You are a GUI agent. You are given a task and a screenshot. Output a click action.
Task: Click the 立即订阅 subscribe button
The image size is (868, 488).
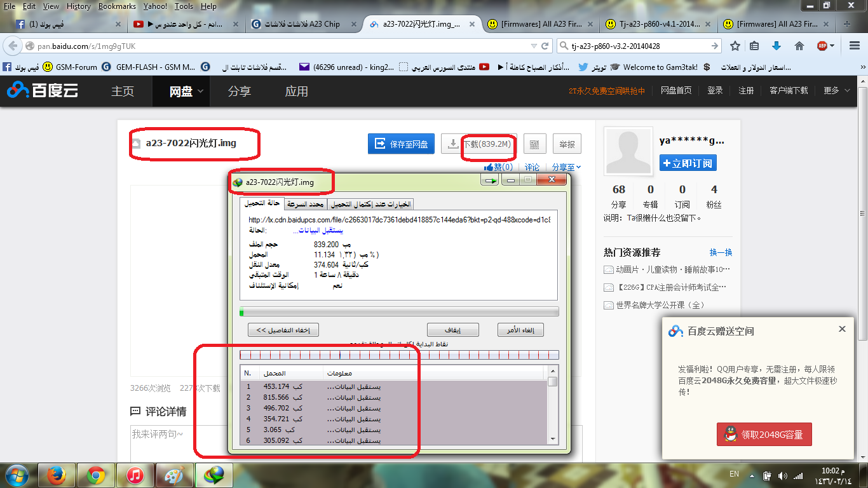(x=688, y=163)
